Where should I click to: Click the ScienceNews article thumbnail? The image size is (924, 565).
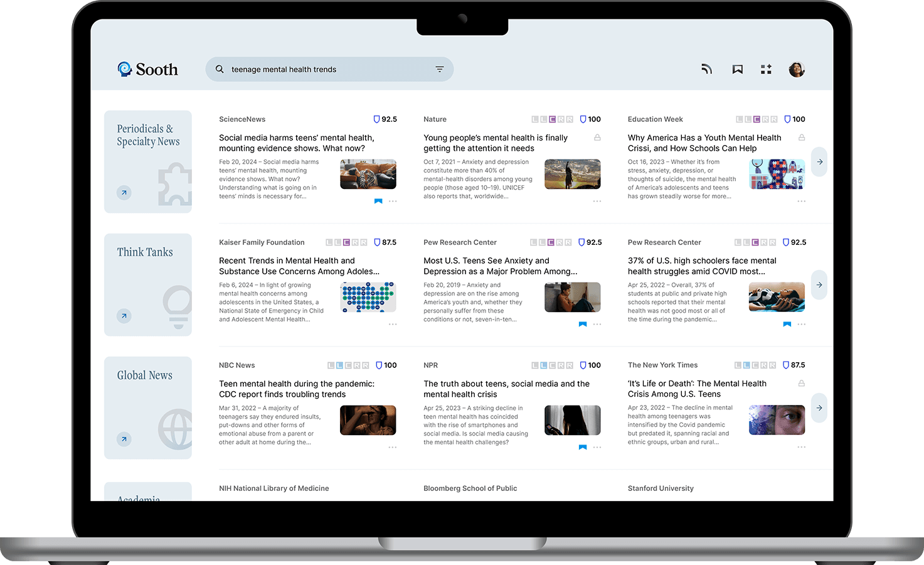(x=368, y=175)
